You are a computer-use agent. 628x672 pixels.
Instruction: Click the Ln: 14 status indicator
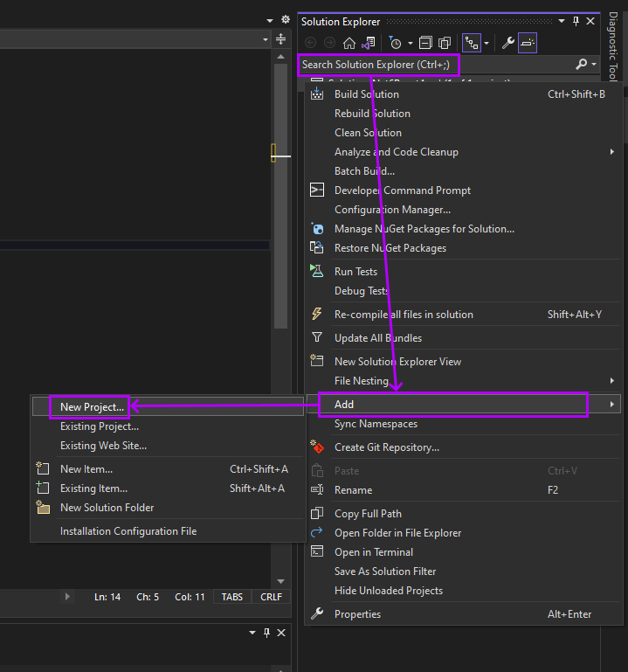click(107, 597)
